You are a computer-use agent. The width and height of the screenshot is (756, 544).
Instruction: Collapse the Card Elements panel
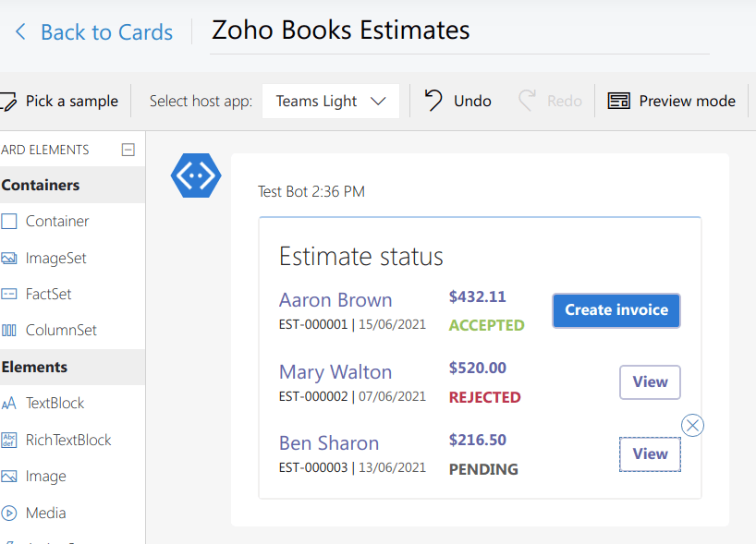(128, 150)
